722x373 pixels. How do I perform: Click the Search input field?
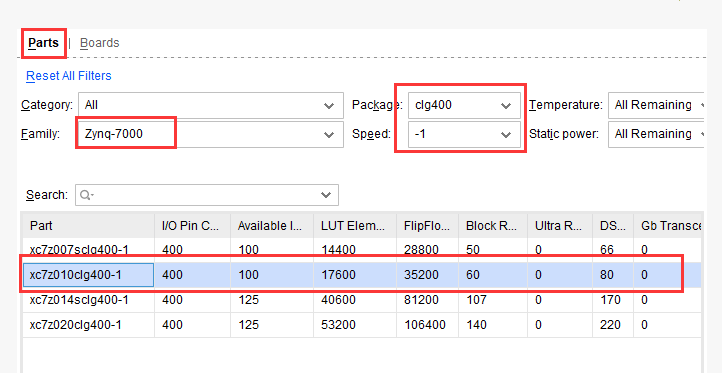click(x=207, y=195)
